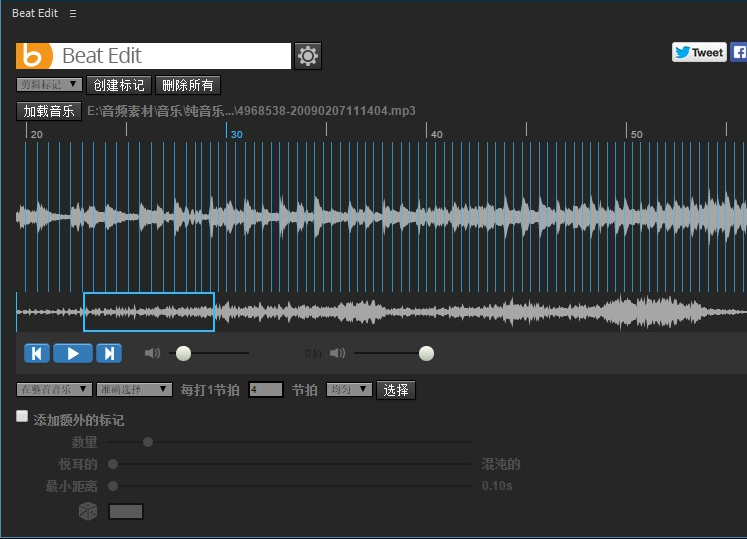Open the 准确选择 dropdown
The image size is (747, 539).
pyautogui.click(x=134, y=390)
